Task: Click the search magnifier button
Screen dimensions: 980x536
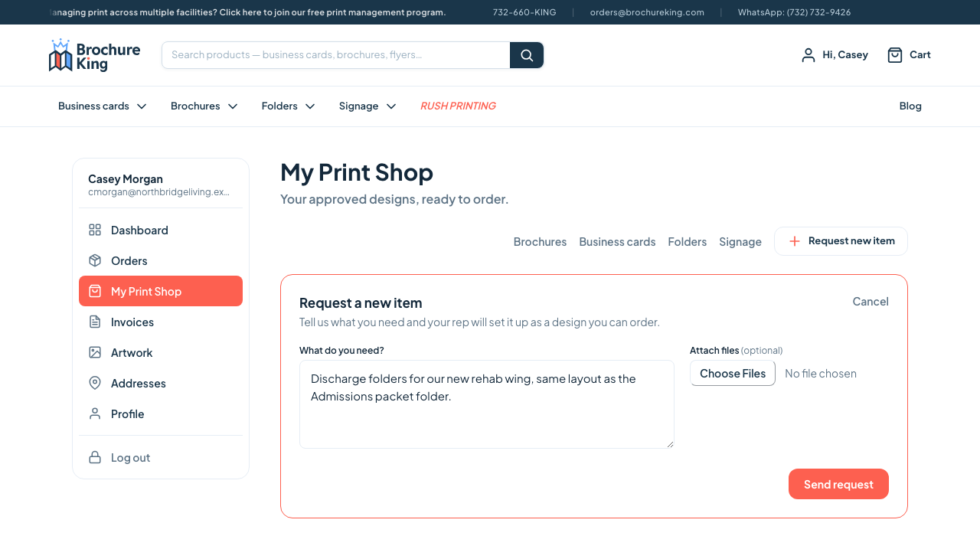Action: tap(527, 55)
